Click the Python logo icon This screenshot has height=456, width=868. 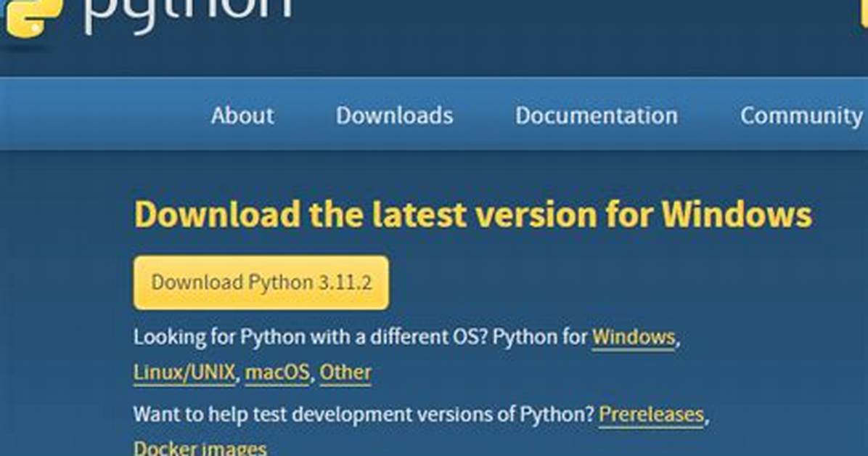33,17
